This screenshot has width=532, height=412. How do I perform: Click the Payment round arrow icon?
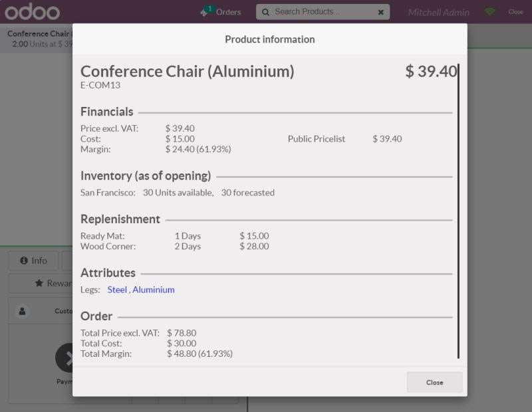(x=65, y=358)
